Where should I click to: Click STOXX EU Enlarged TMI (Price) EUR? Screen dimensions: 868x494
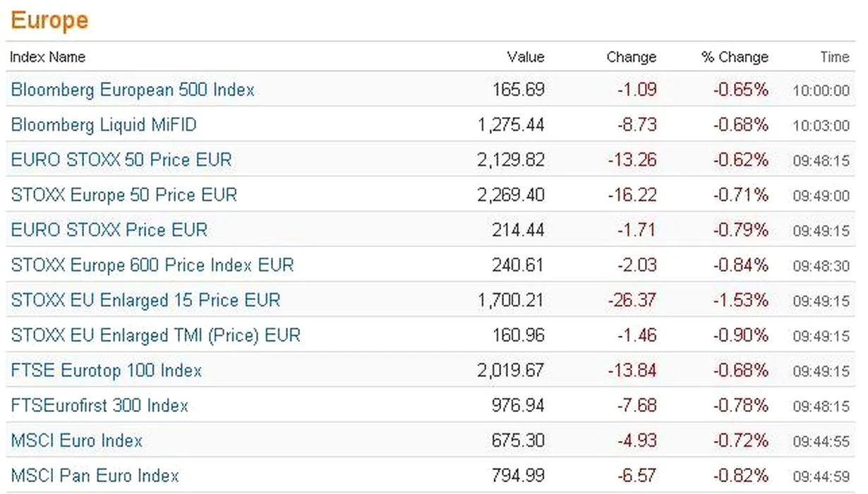[x=156, y=335]
